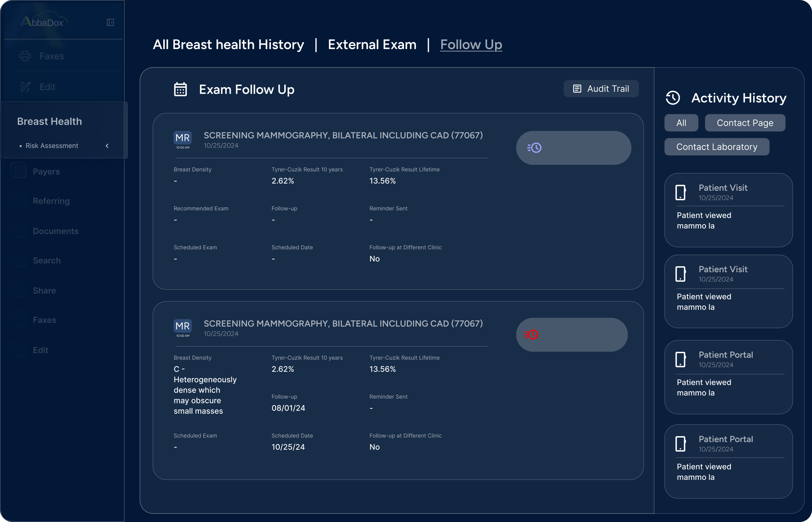Click the Activity History clock icon
812x522 pixels.
673,98
